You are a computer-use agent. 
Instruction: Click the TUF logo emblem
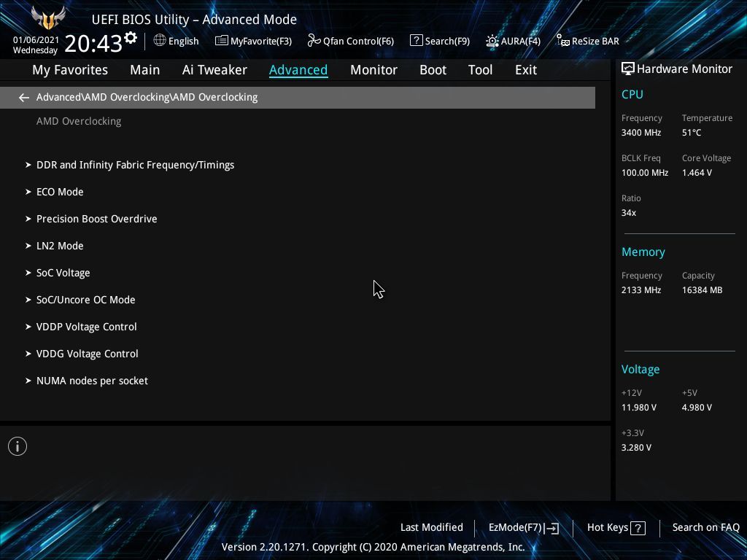tap(48, 18)
